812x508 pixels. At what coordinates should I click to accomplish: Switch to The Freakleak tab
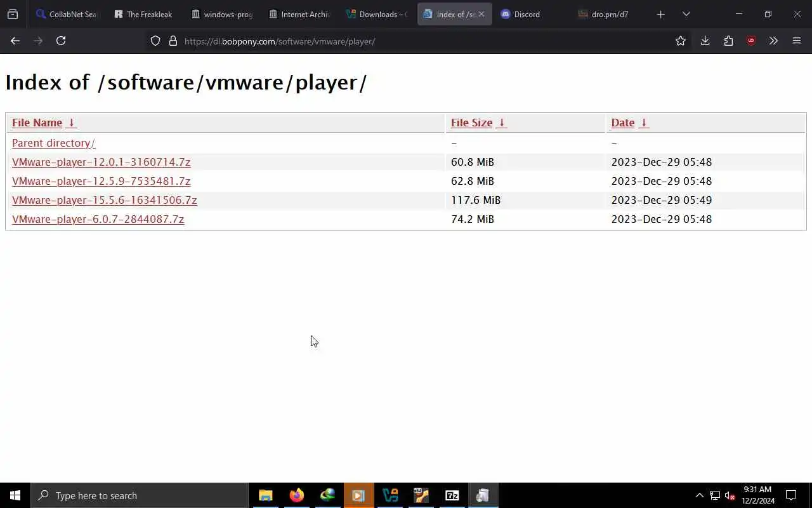pos(143,14)
